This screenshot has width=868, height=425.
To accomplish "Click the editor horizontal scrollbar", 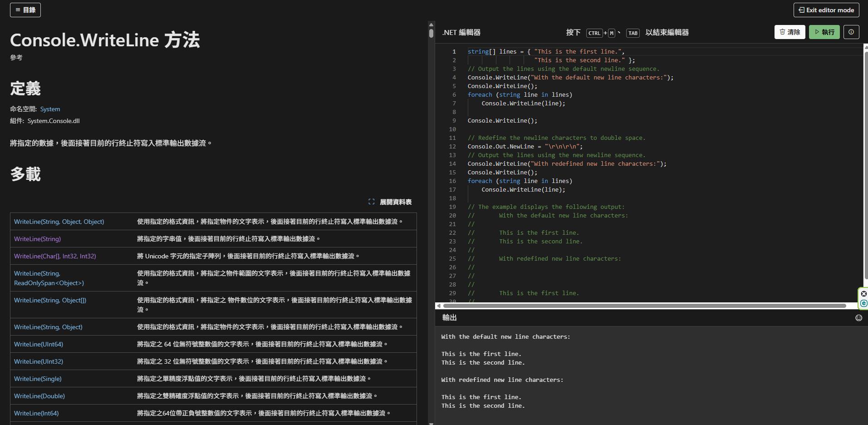I will pyautogui.click(x=644, y=306).
